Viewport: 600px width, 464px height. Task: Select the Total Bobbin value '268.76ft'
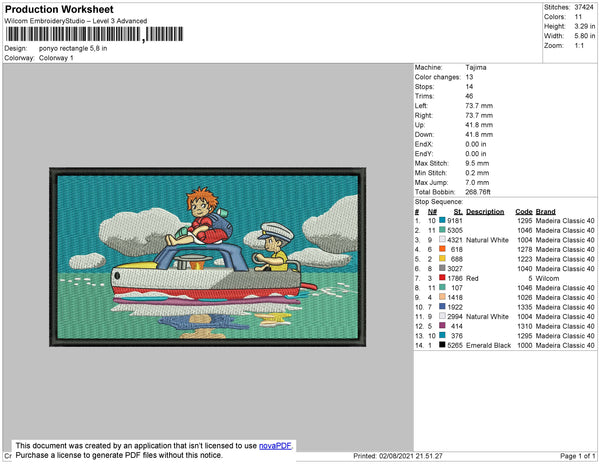pyautogui.click(x=478, y=192)
